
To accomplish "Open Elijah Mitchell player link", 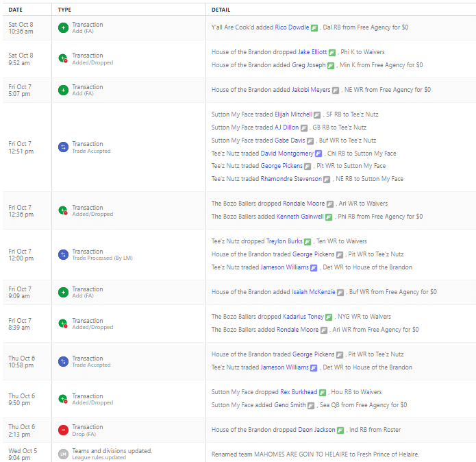I will click(293, 114).
